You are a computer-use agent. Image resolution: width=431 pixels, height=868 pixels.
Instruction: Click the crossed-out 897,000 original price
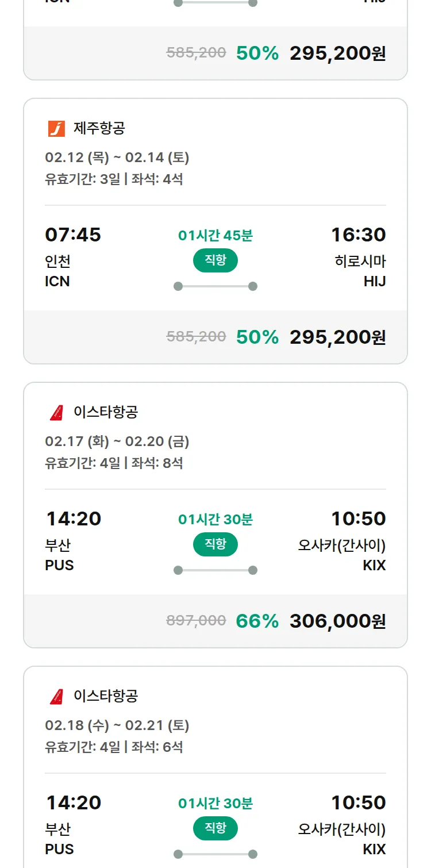coord(196,621)
